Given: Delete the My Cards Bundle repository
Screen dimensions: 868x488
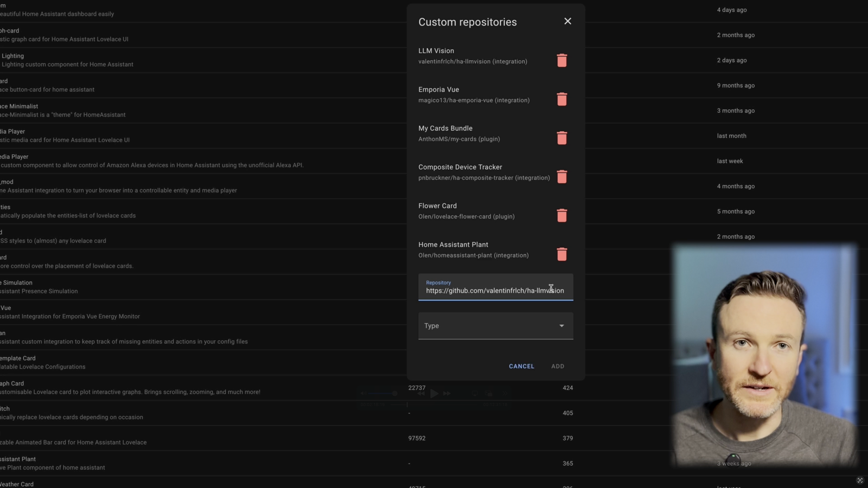Looking at the screenshot, I should 562,138.
